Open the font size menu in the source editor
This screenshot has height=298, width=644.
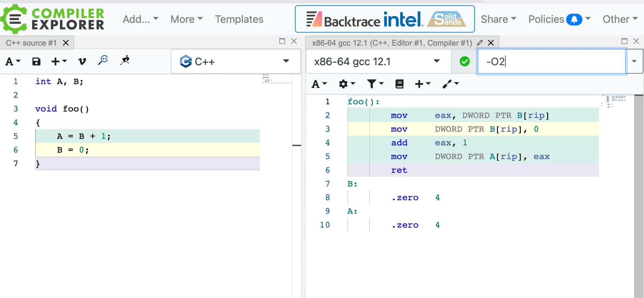click(13, 61)
